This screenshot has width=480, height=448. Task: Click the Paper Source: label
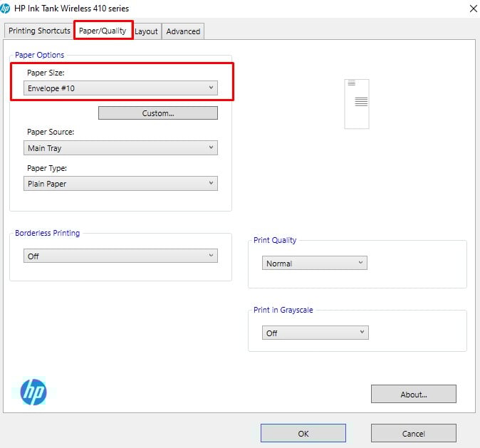(x=51, y=132)
